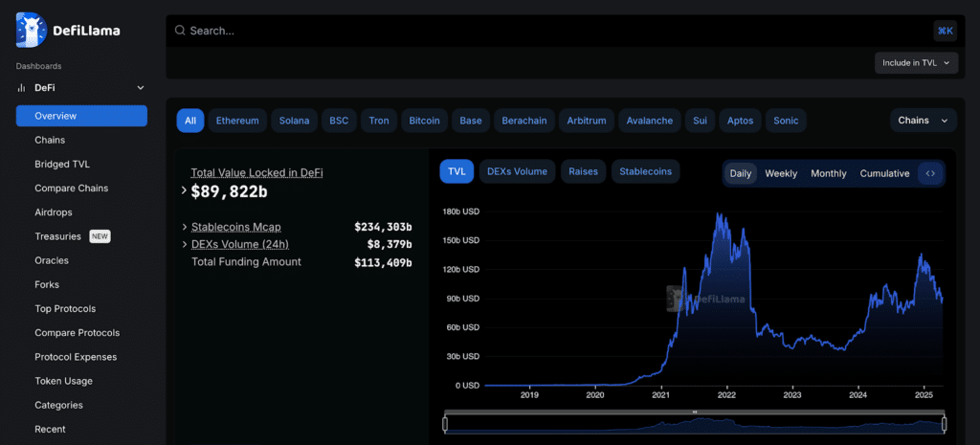The width and height of the screenshot is (980, 445).
Task: Filter by Ethereum chain
Action: (x=237, y=121)
